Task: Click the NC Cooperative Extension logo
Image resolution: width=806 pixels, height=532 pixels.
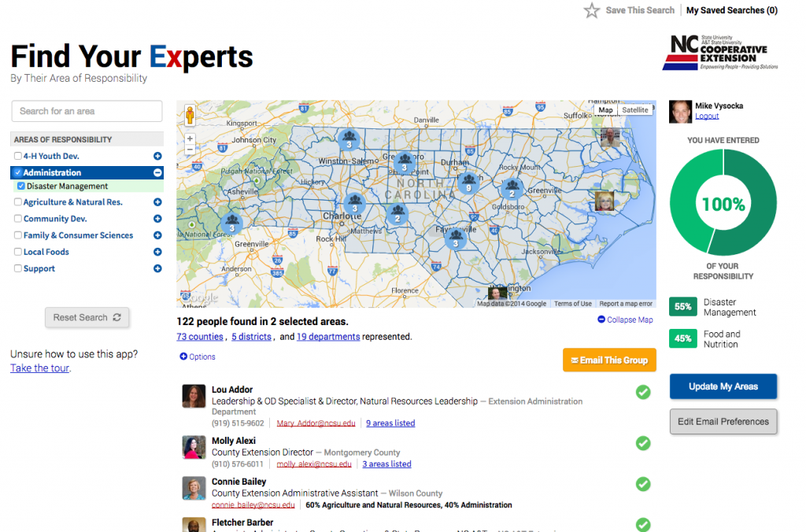Action: point(720,53)
